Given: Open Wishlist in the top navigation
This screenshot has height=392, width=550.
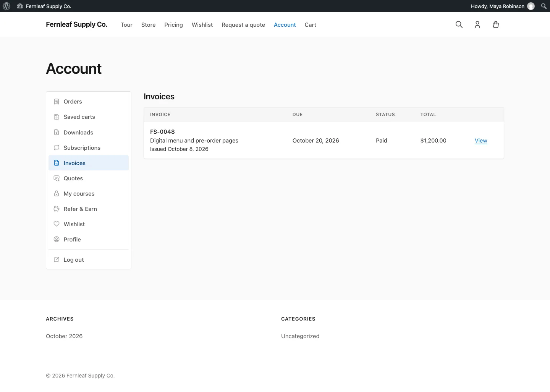Looking at the screenshot, I should 202,25.
